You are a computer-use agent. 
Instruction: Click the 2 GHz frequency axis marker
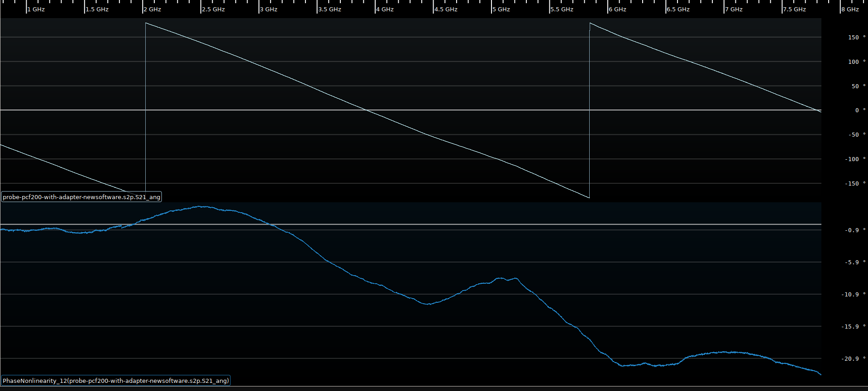tap(153, 9)
